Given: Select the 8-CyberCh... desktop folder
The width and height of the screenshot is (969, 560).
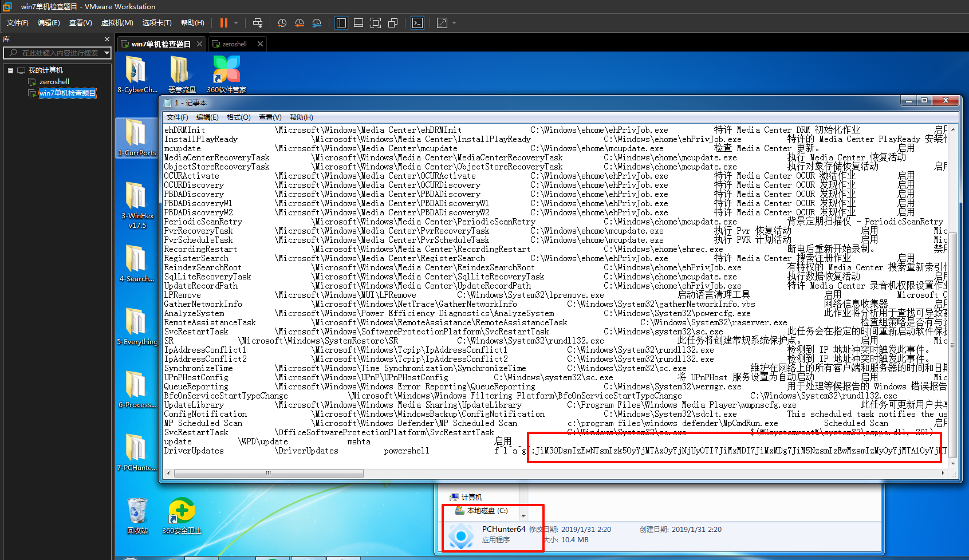Looking at the screenshot, I should 137,73.
